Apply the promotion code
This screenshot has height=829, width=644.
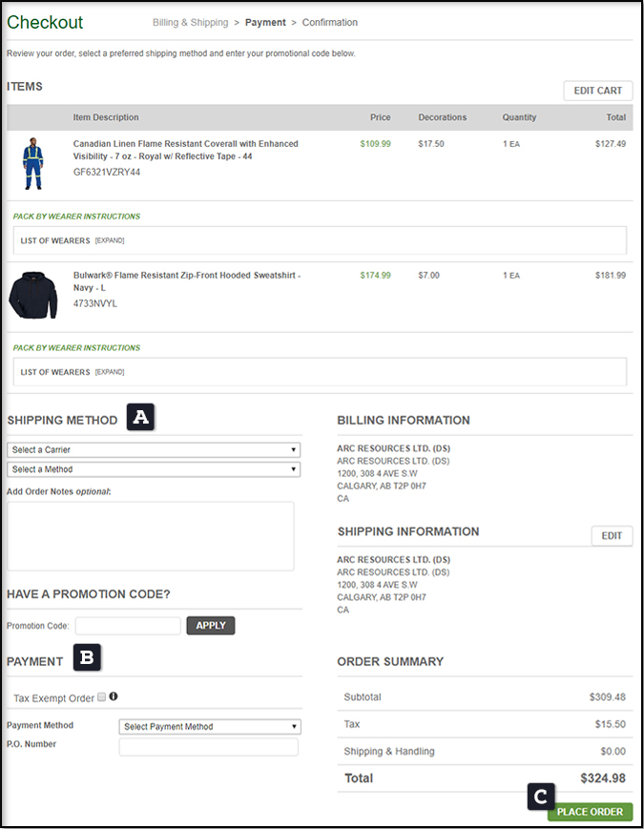click(x=211, y=626)
